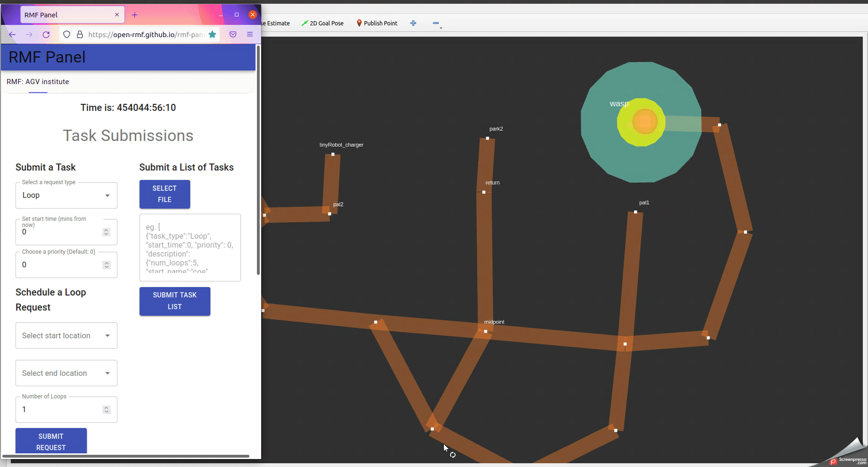Close the RMF Panel browser tab
This screenshot has height=467, width=868.
tap(117, 15)
